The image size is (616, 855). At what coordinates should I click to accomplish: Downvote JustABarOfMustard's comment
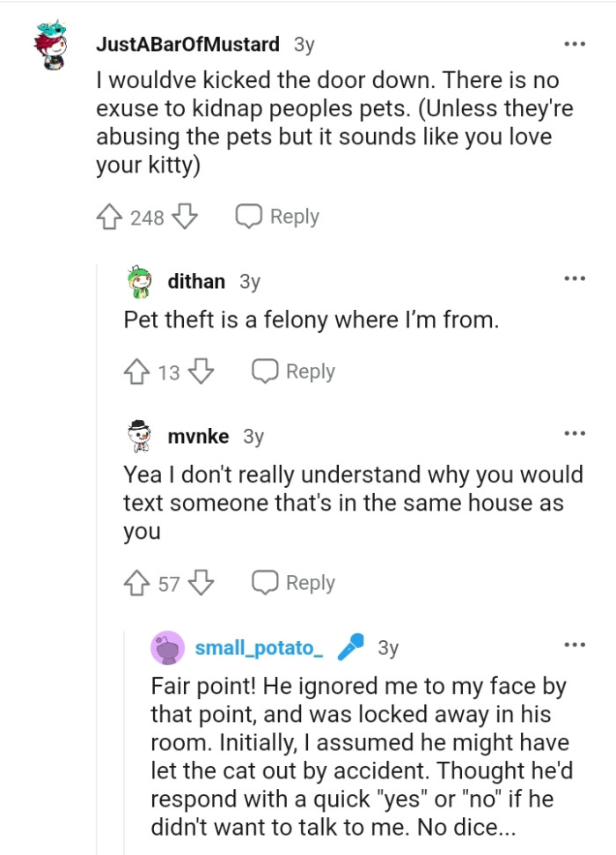coord(183,217)
